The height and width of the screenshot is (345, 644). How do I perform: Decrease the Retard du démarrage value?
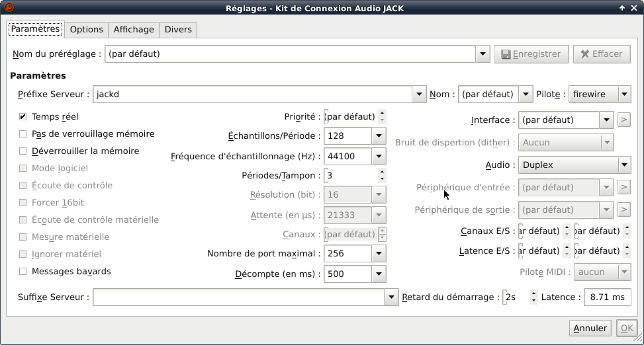pos(534,301)
